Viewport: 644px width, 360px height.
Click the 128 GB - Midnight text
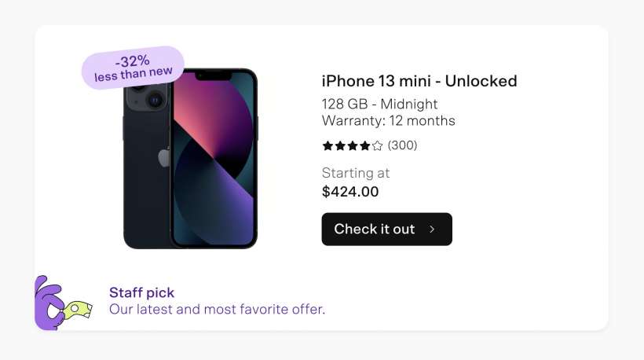380,104
